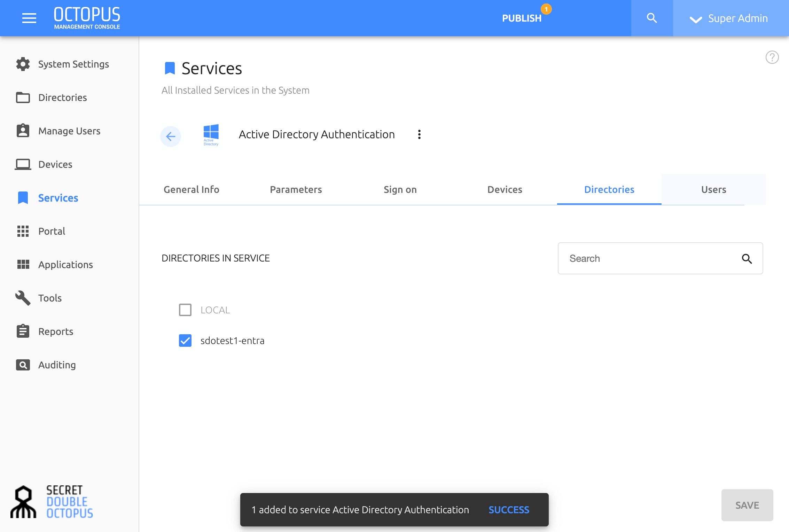The width and height of the screenshot is (789, 532).
Task: Open Devices in the sidebar
Action: pos(55,164)
